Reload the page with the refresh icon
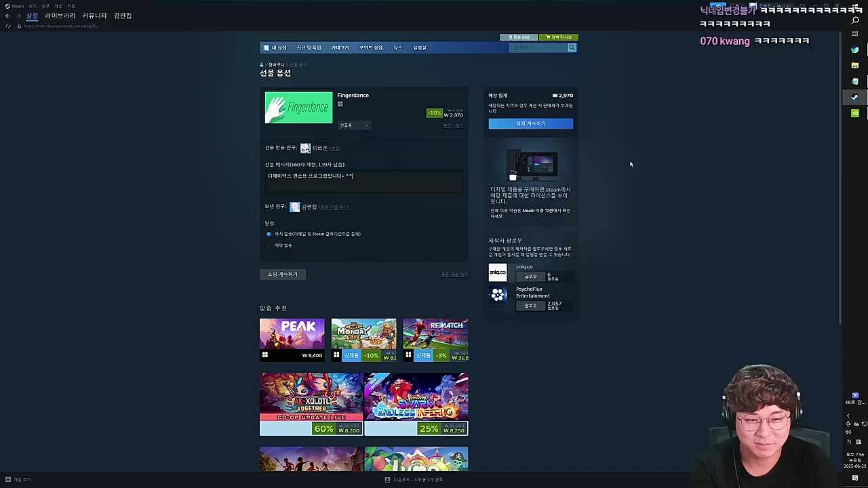868x488 pixels. [8, 26]
